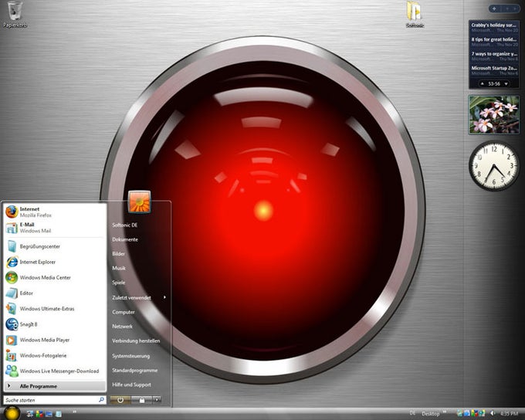Open the Editor notepad entry
525x420 pixels.
pyautogui.click(x=54, y=293)
